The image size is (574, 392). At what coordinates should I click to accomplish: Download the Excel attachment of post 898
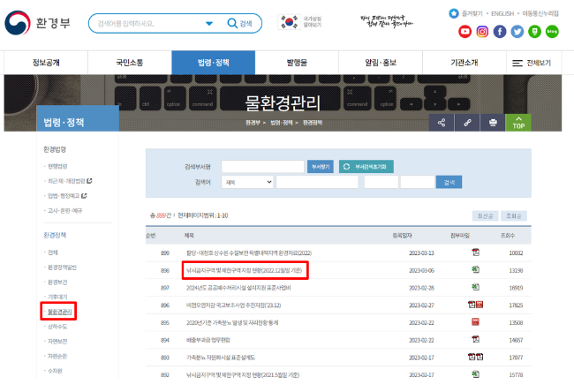tap(475, 270)
